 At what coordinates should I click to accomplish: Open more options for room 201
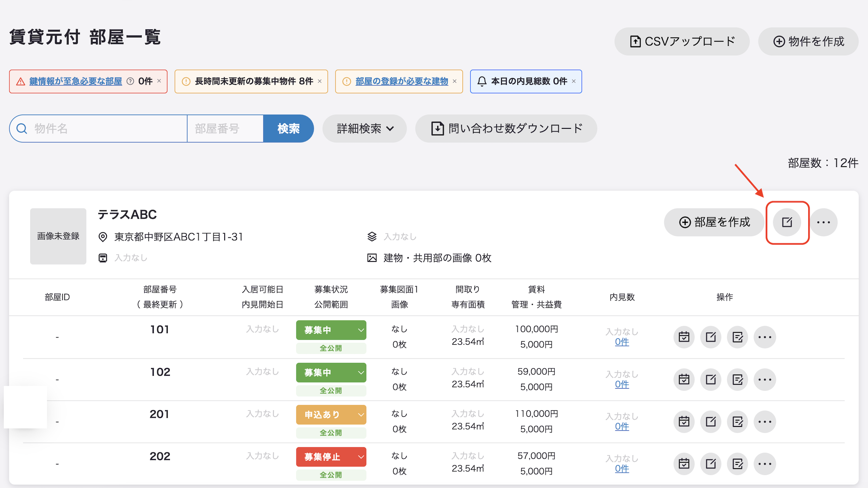coord(765,422)
